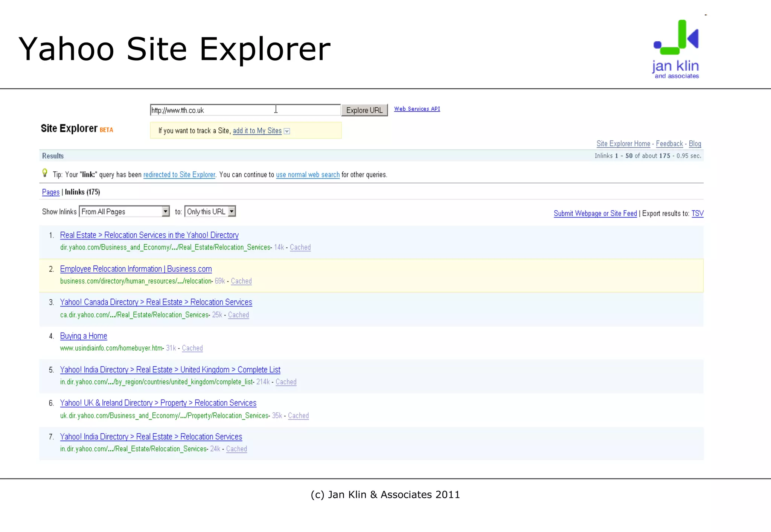View Cached copy of ca.dir.yahoo.com result
Screen dimensions: 771x532
coord(238,315)
